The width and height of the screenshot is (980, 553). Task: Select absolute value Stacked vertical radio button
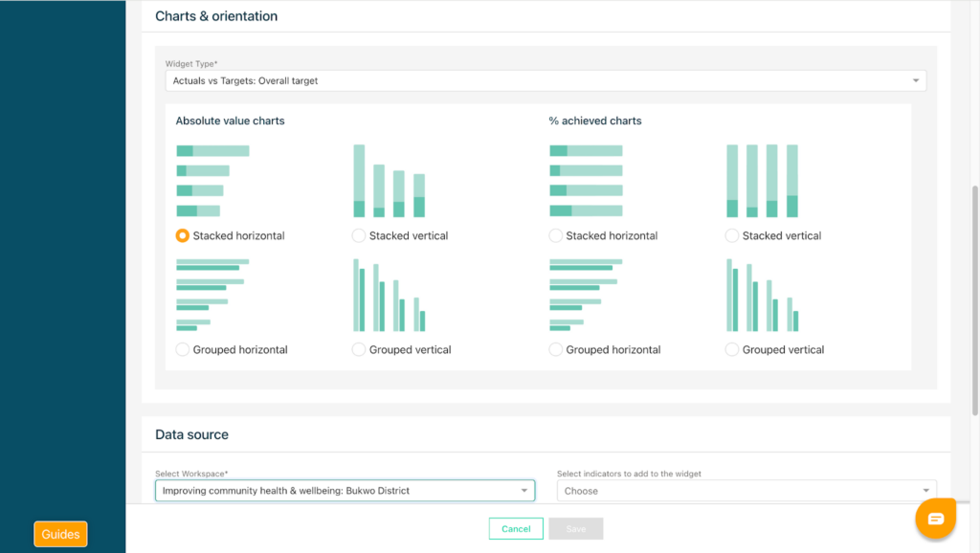tap(359, 235)
